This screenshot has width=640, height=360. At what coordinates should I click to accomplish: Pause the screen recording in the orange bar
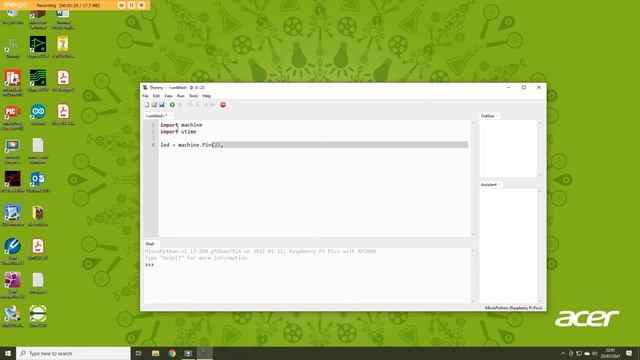131,5
